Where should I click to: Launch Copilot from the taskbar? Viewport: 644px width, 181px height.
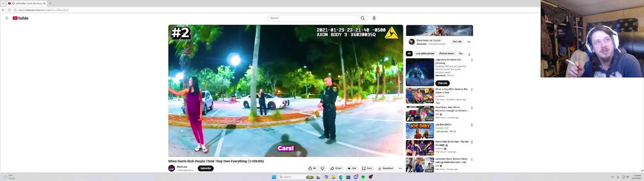click(x=326, y=177)
